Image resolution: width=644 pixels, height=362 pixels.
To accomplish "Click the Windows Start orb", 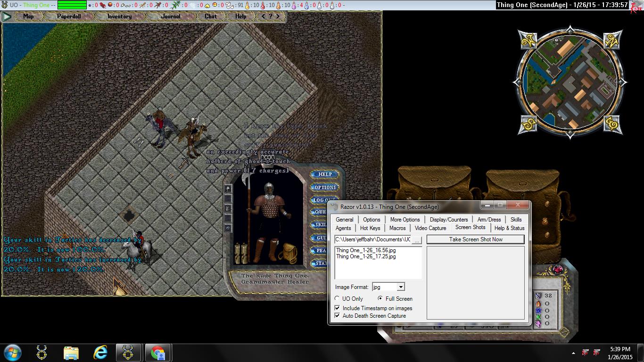I will (13, 353).
